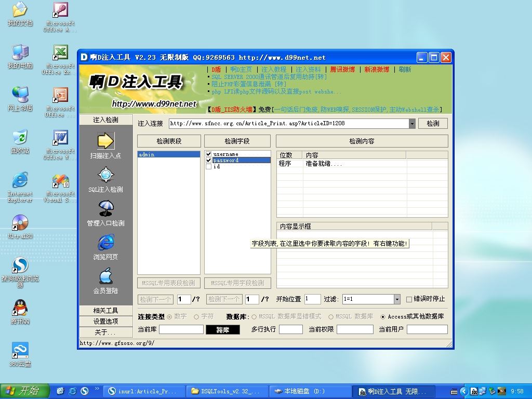Click the black 跨库 button

[223, 330]
